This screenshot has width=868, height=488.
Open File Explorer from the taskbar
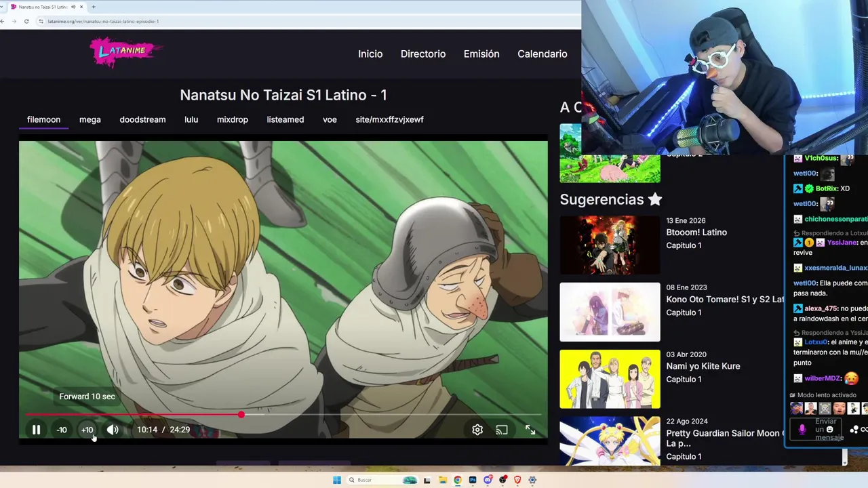point(443,480)
